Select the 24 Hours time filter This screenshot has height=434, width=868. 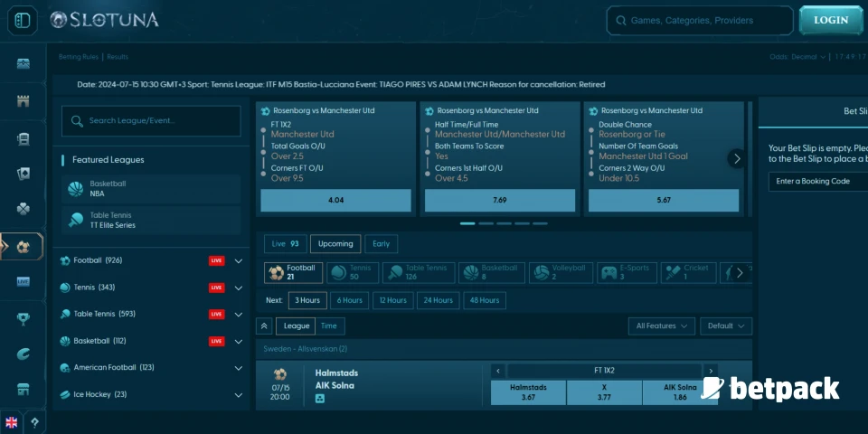438,300
